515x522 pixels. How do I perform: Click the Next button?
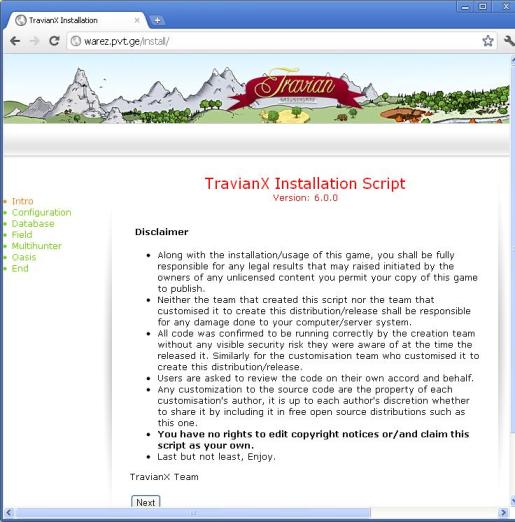145,502
